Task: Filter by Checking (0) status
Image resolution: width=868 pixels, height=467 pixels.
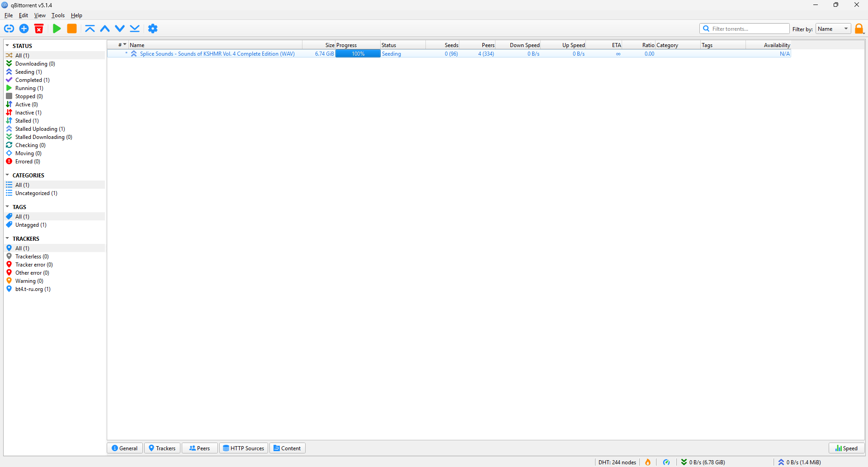Action: click(x=30, y=145)
